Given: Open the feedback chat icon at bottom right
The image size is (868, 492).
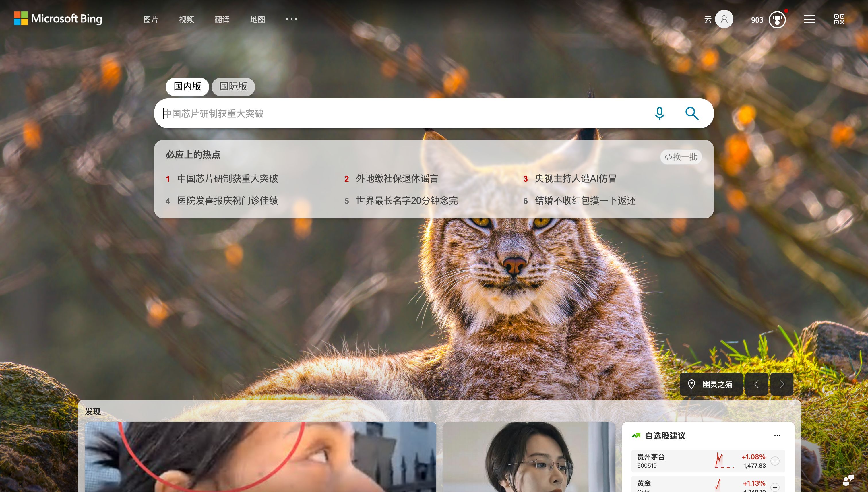Looking at the screenshot, I should [x=848, y=480].
